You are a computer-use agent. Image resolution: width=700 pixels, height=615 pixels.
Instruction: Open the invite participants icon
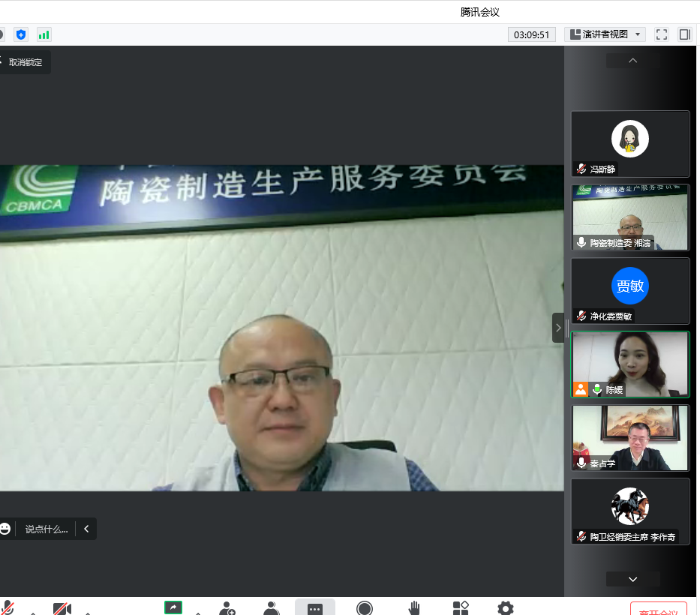click(x=227, y=608)
